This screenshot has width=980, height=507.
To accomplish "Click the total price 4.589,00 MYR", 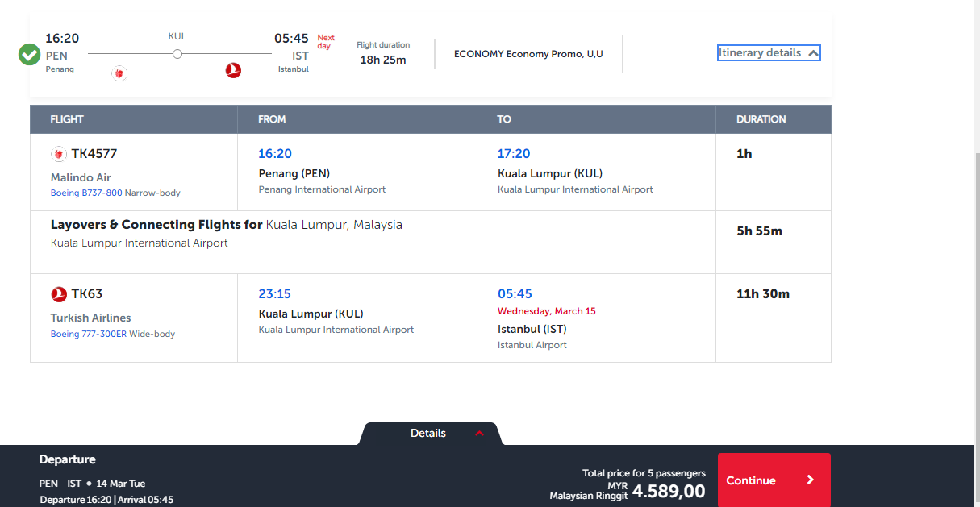I will [669, 491].
